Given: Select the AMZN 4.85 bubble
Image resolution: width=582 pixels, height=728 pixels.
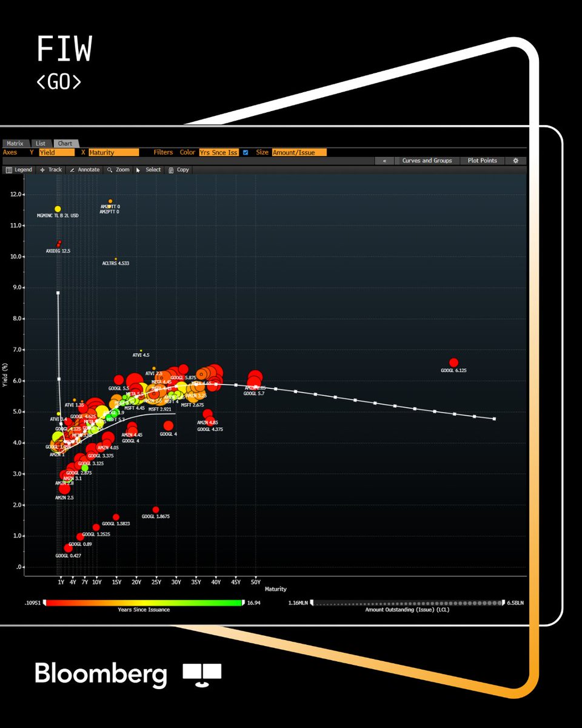Looking at the screenshot, I should click(207, 414).
